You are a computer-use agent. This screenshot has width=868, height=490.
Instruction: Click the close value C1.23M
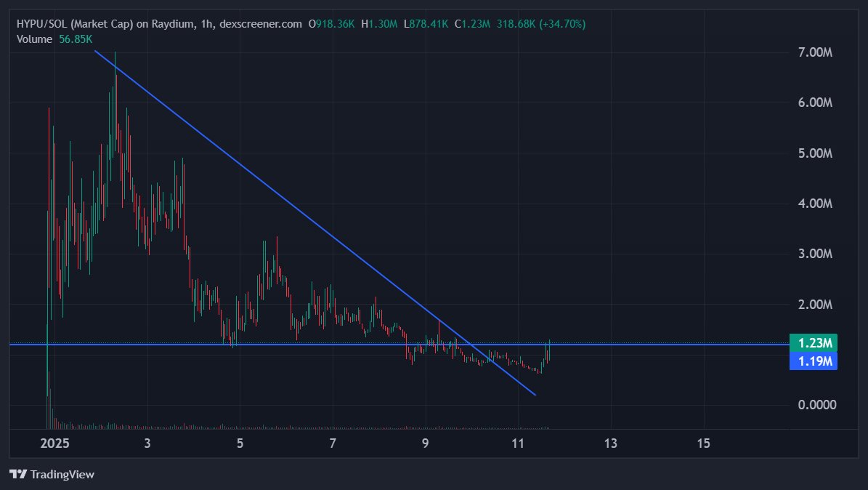[x=472, y=23]
